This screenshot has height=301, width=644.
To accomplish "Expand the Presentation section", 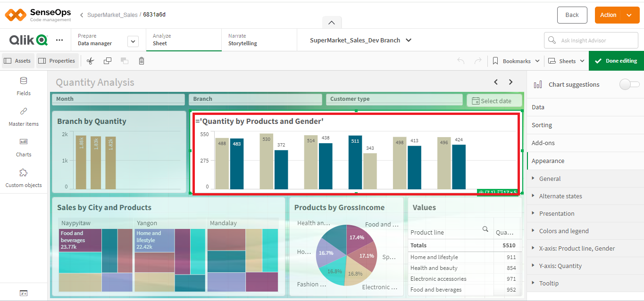I will tap(557, 213).
